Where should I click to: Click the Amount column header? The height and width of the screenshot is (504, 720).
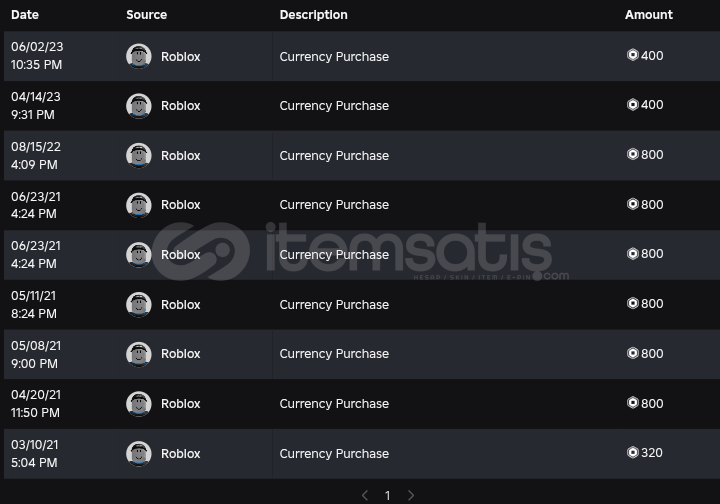[x=648, y=15]
